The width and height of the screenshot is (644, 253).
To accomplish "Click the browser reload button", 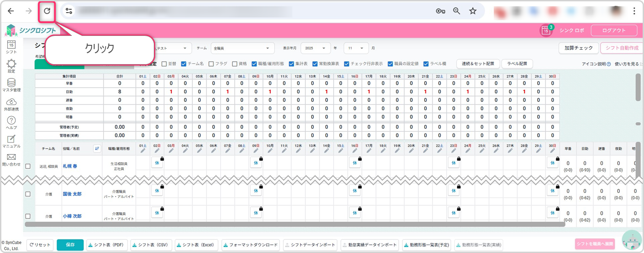I will pos(47,11).
